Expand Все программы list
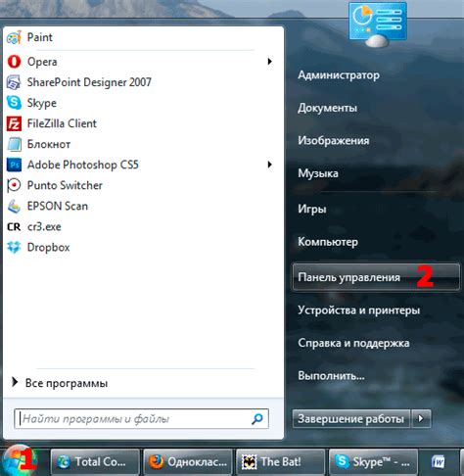The height and width of the screenshot is (476, 464). pos(60,383)
